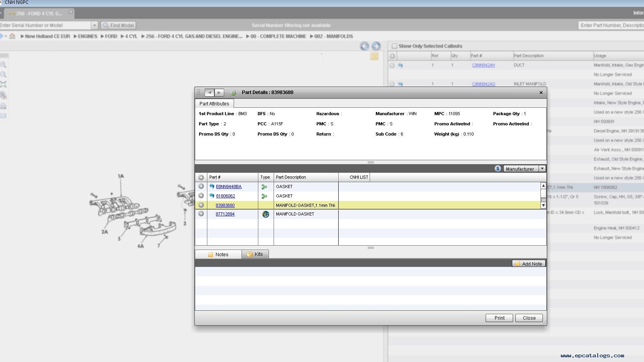Open part number link 87712894

pyautogui.click(x=225, y=214)
